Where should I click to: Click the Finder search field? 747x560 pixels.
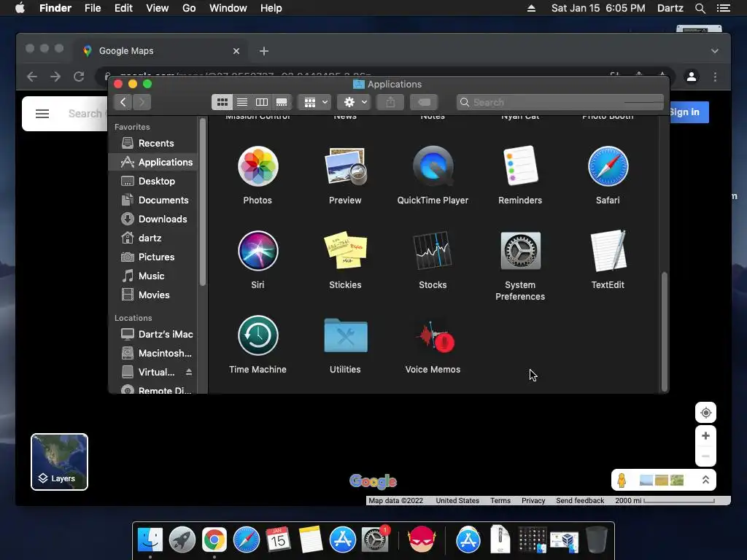tap(560, 102)
